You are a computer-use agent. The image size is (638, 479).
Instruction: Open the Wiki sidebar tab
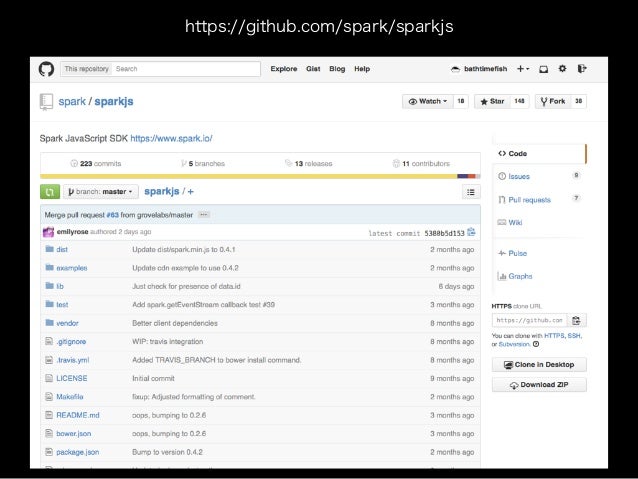tap(539, 222)
